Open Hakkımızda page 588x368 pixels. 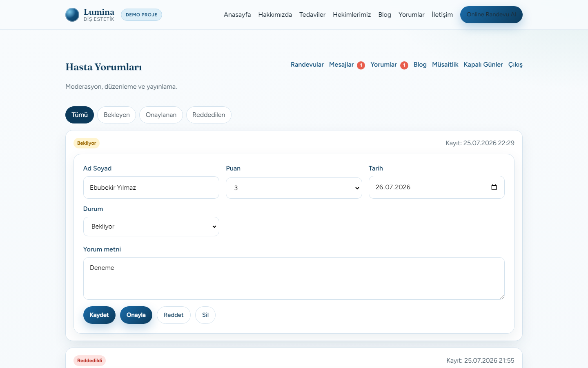click(x=275, y=15)
